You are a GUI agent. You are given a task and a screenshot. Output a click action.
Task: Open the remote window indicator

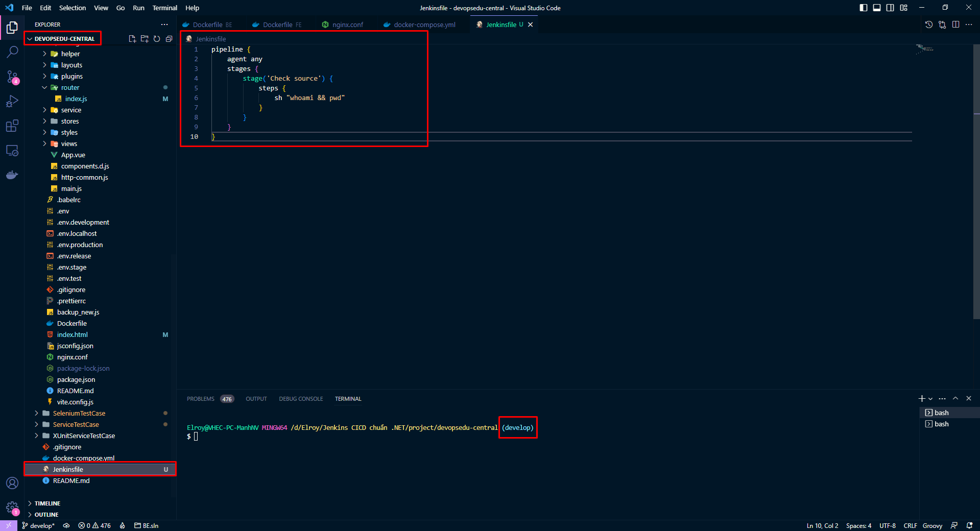(9, 525)
